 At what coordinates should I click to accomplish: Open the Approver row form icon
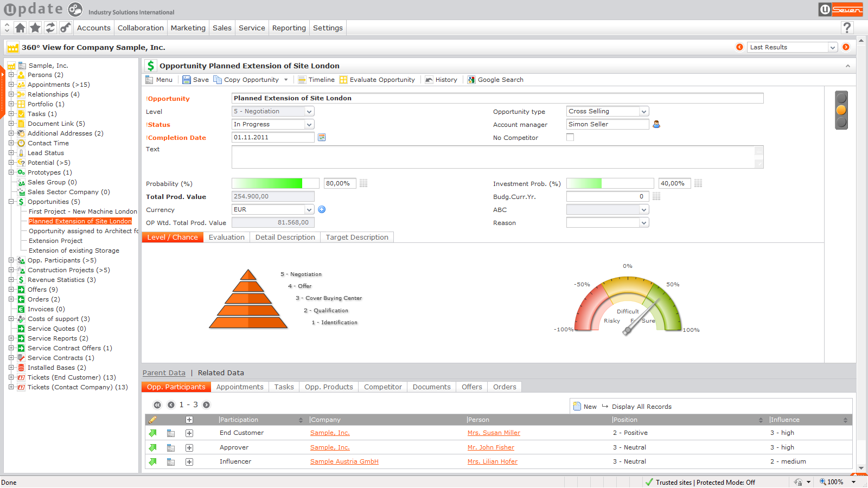(171, 447)
